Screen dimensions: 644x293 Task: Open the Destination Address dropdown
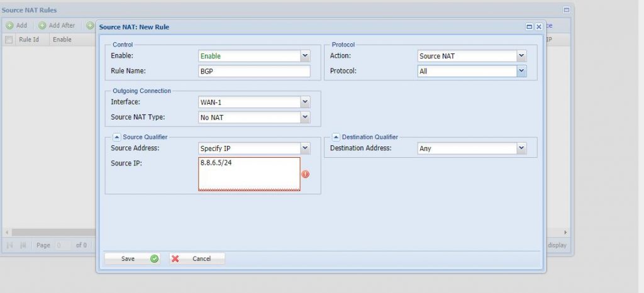[x=521, y=148]
